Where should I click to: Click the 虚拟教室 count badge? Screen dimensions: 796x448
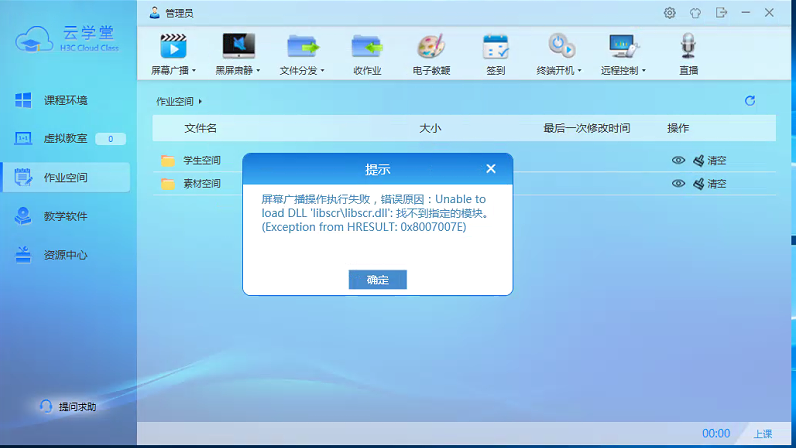coord(110,139)
